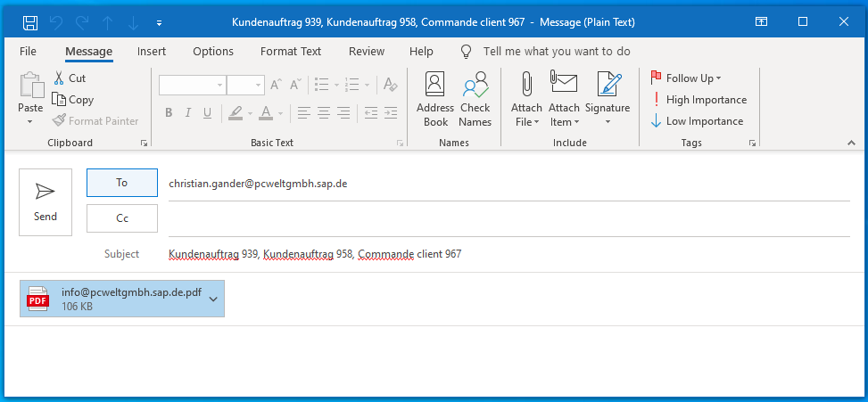Switch to the Insert tab
Screen dimensions: 868x402
tap(152, 52)
